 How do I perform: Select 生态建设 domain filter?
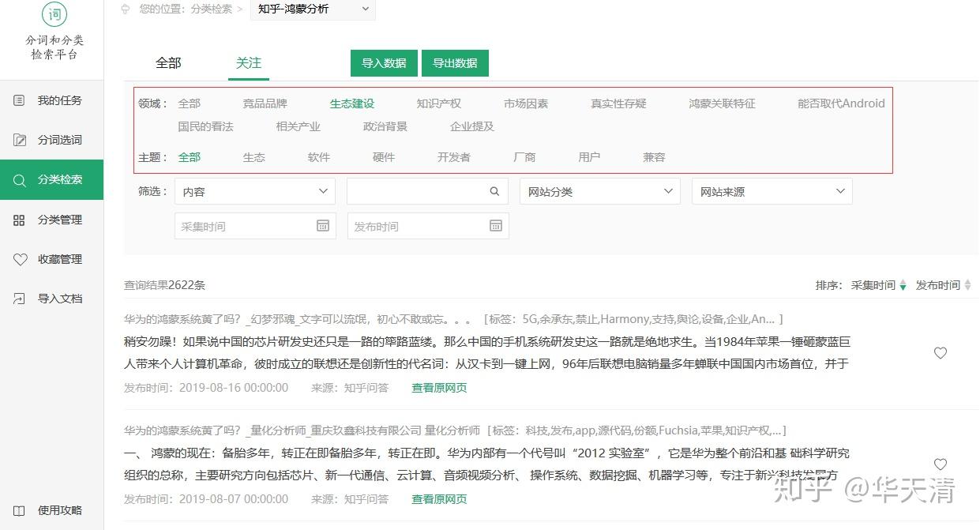pos(352,103)
